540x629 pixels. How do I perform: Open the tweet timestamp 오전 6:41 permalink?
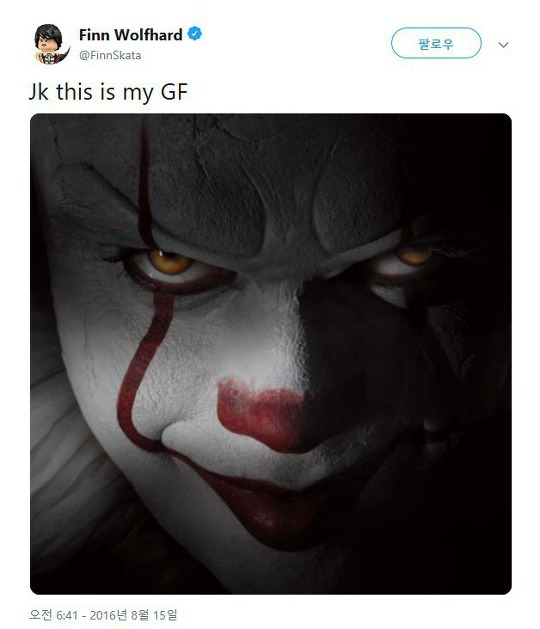pos(53,615)
